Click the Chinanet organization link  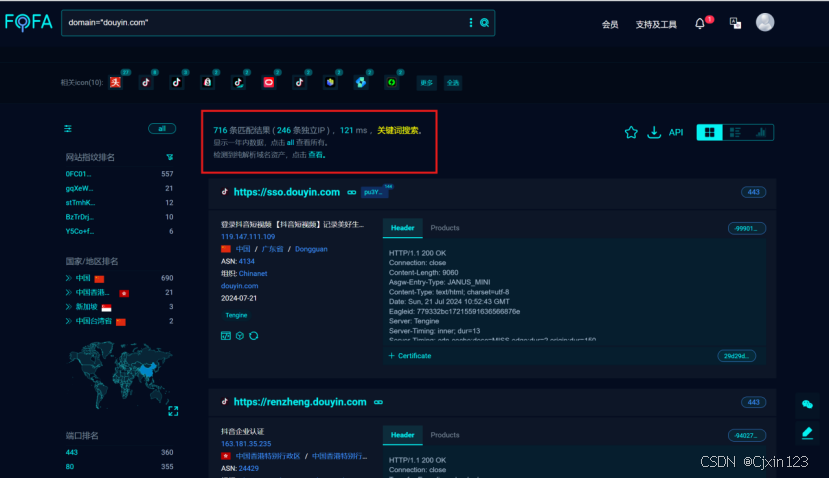click(253, 273)
